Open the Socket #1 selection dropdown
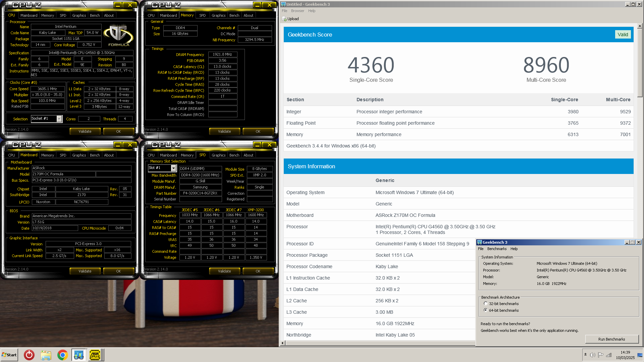 (59, 119)
